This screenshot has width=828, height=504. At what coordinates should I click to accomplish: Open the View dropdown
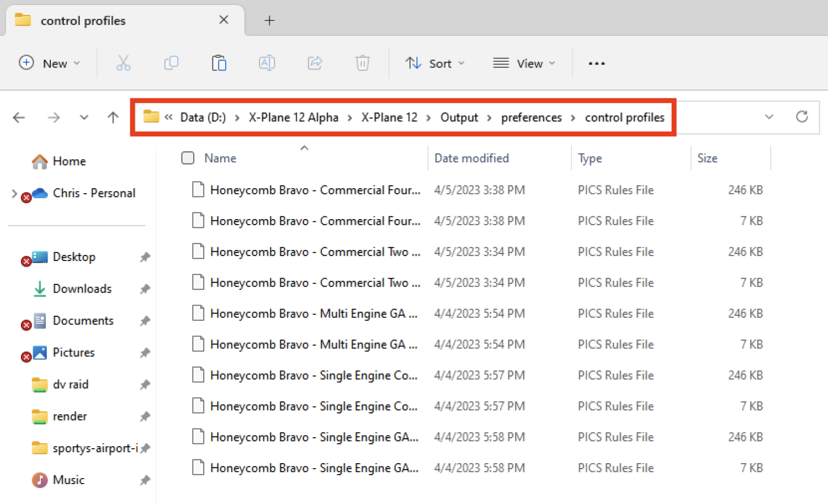523,63
